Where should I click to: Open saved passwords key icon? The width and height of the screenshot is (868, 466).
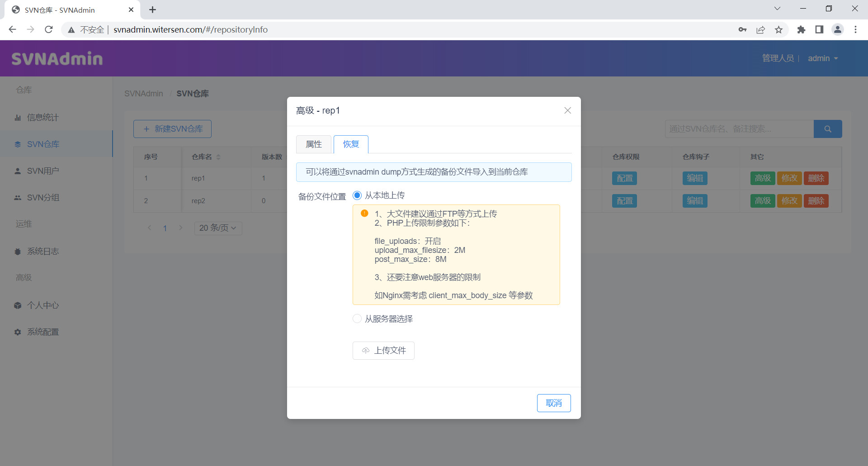[x=742, y=29]
